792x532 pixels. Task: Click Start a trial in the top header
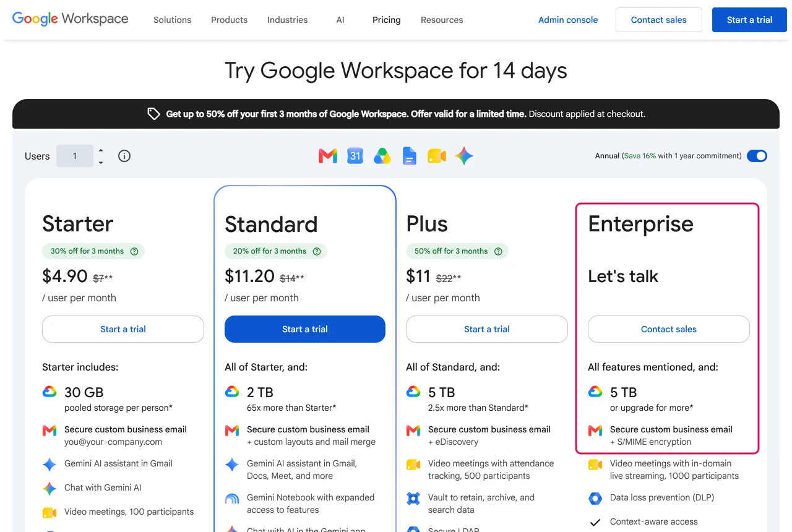coord(750,20)
